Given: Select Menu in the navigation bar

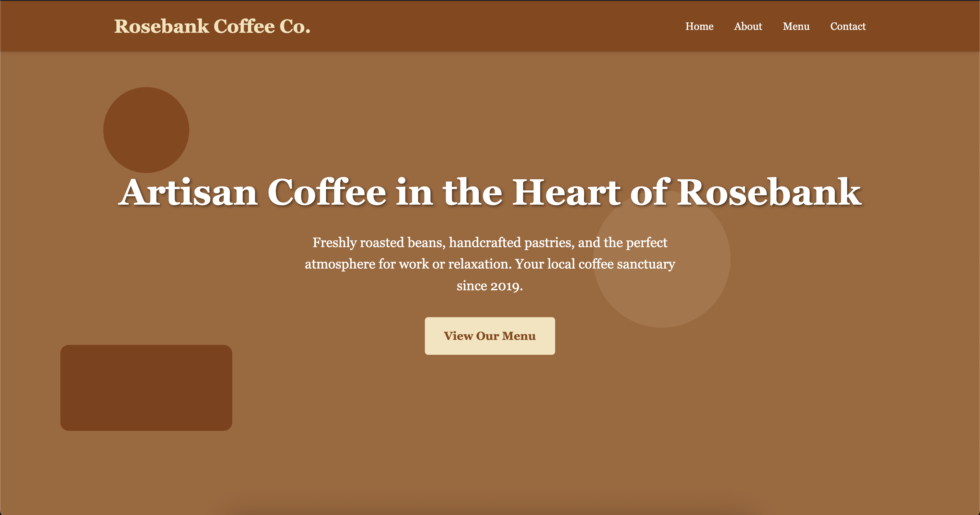Looking at the screenshot, I should (796, 26).
